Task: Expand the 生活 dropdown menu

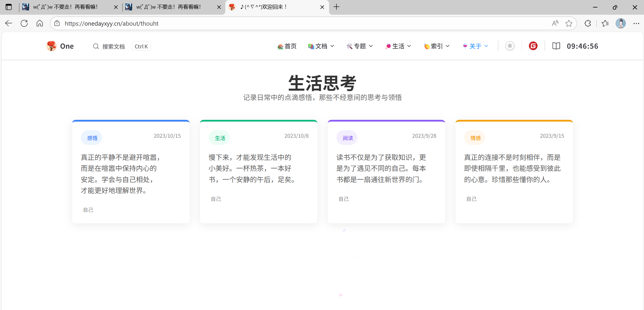Action: point(398,46)
